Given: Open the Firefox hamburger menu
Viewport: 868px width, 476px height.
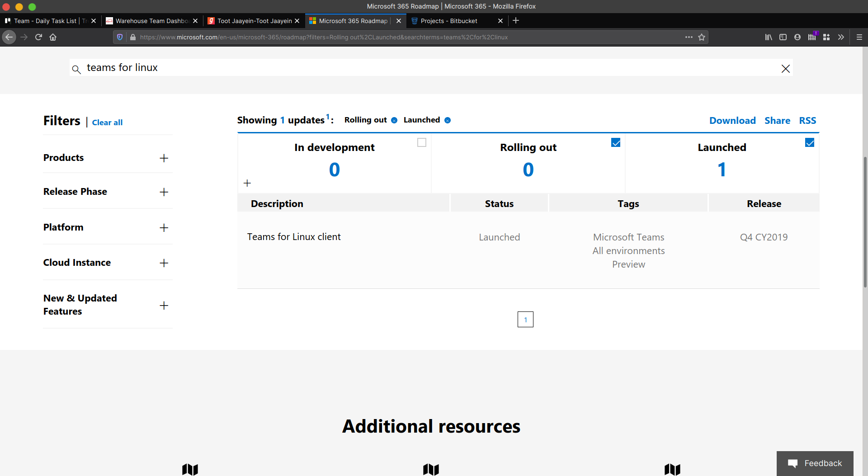Looking at the screenshot, I should (x=859, y=37).
